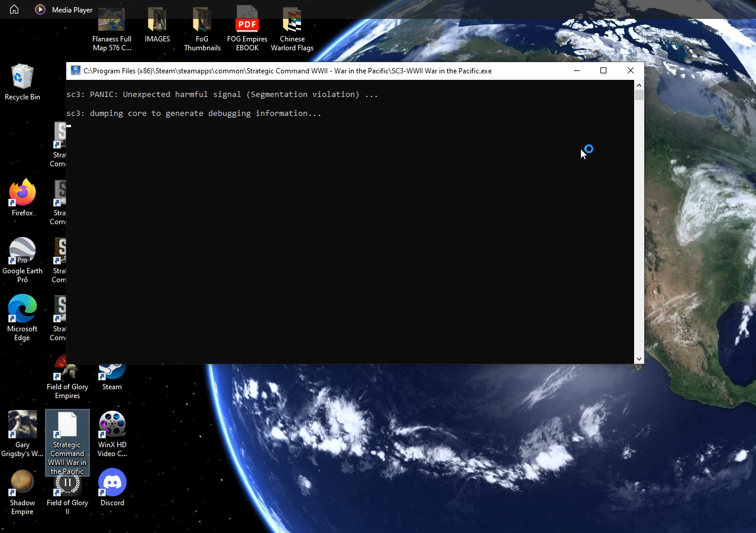The height and width of the screenshot is (533, 756).
Task: Open the Recycle Bin desktop icon
Action: tap(22, 82)
